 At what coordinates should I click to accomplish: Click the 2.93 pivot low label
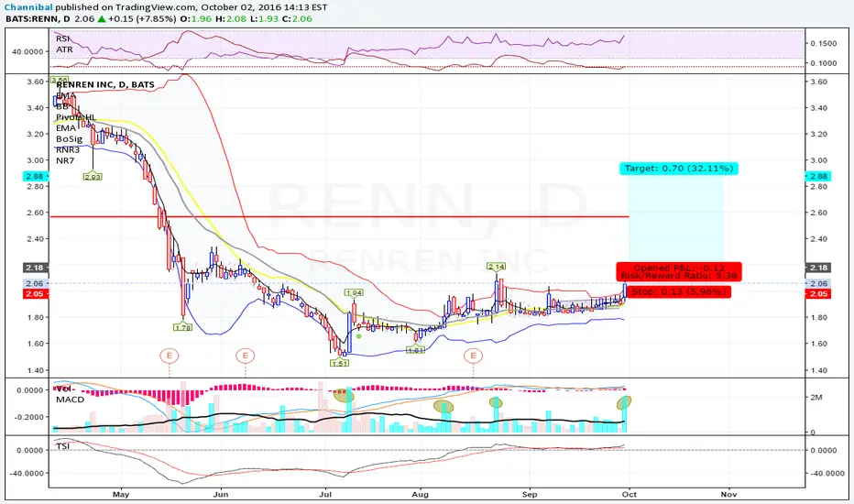[93, 177]
